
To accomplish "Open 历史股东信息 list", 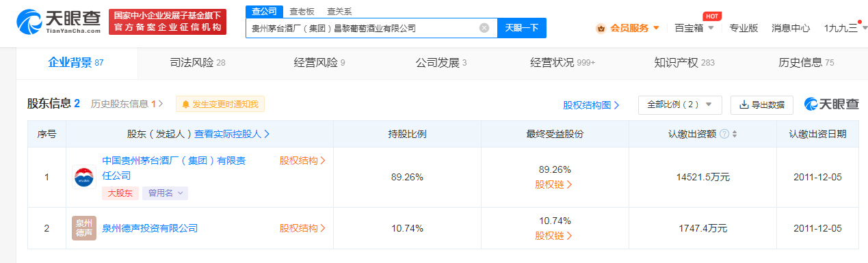I will point(127,104).
